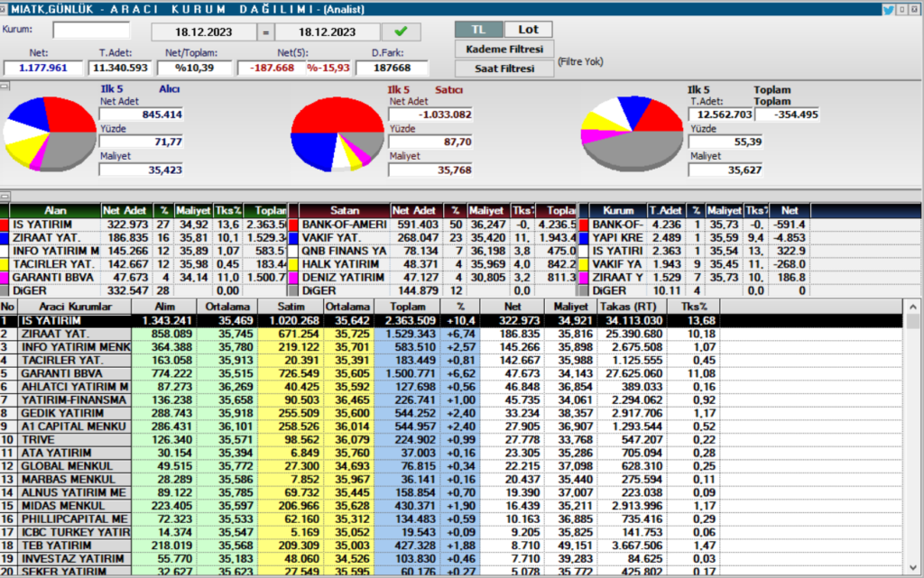This screenshot has width=924, height=578.
Task: Select TEB YATIRIM row
Action: [451, 546]
